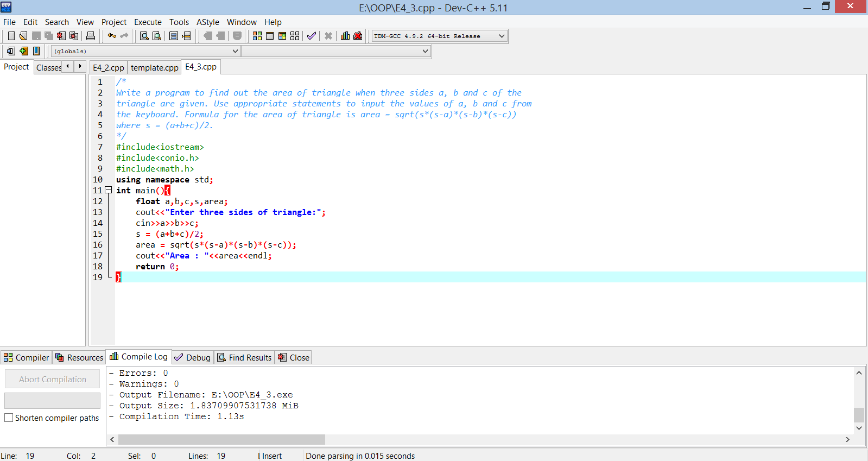868x461 pixels.
Task: Switch to the E4_2.cpp editor tab
Action: pos(109,68)
